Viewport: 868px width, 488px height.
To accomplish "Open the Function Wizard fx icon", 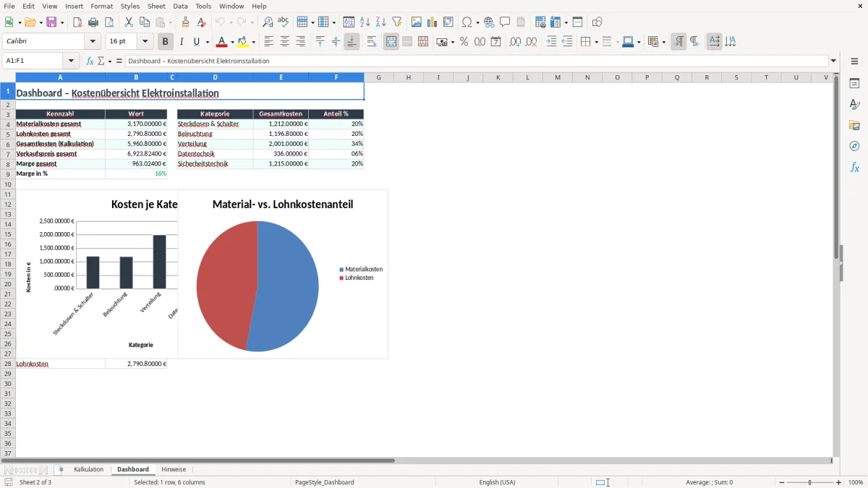I will pyautogui.click(x=90, y=61).
